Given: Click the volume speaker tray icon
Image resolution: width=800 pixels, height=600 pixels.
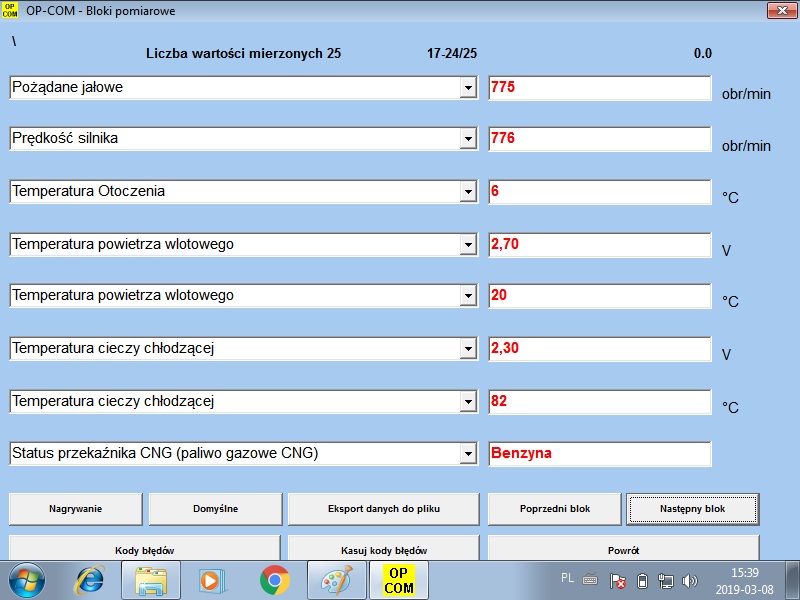Looking at the screenshot, I should [690, 581].
